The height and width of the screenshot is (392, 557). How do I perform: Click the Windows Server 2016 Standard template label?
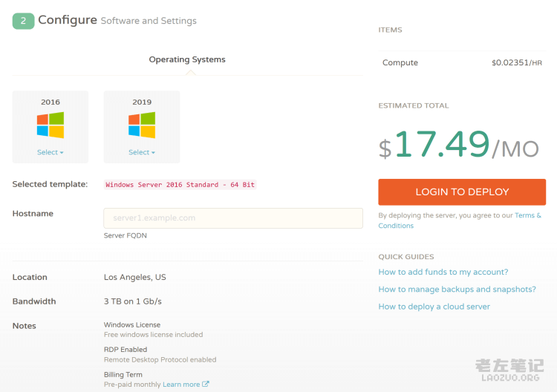[180, 184]
